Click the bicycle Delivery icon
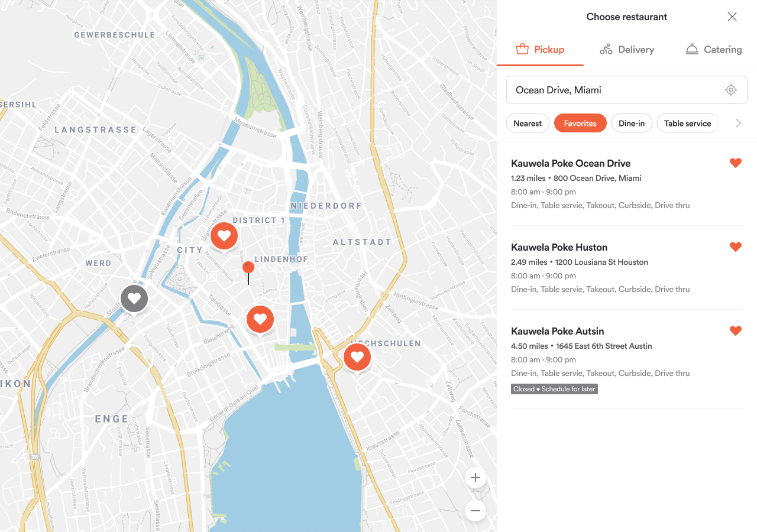The width and height of the screenshot is (757, 532). pos(606,50)
